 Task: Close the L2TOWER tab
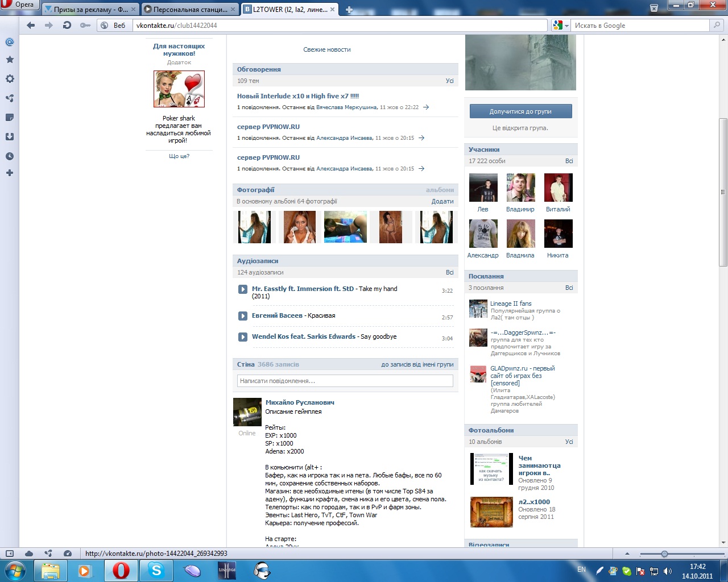pos(332,10)
